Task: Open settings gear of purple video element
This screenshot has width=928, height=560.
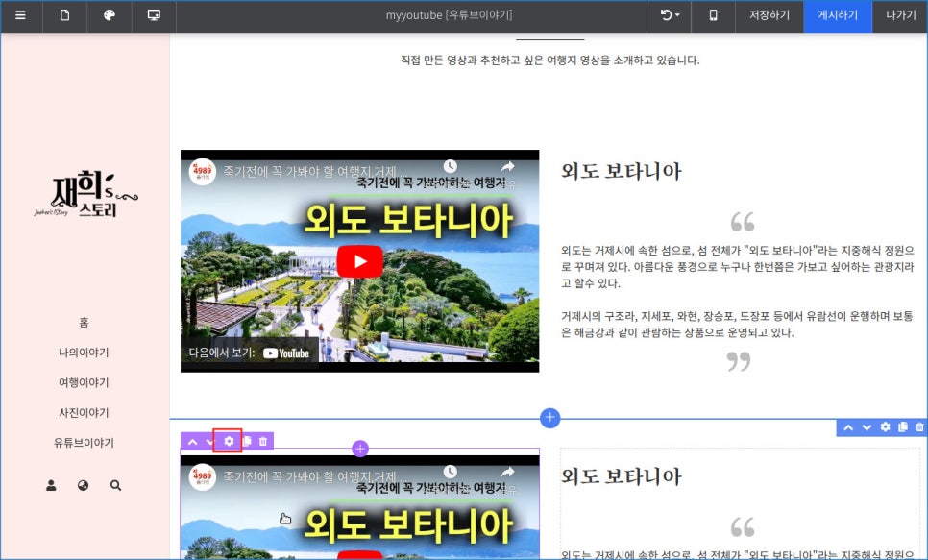Action: pos(229,441)
